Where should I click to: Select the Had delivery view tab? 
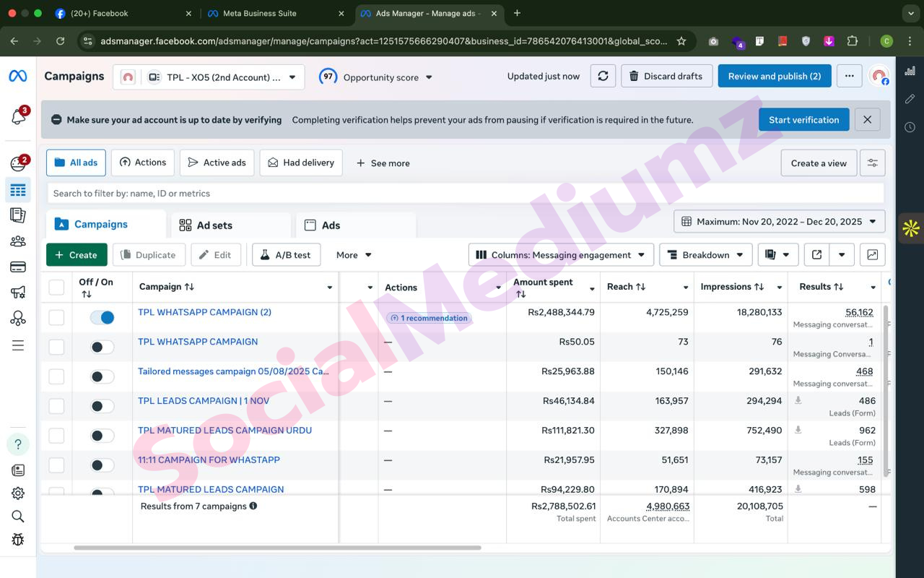pyautogui.click(x=301, y=163)
